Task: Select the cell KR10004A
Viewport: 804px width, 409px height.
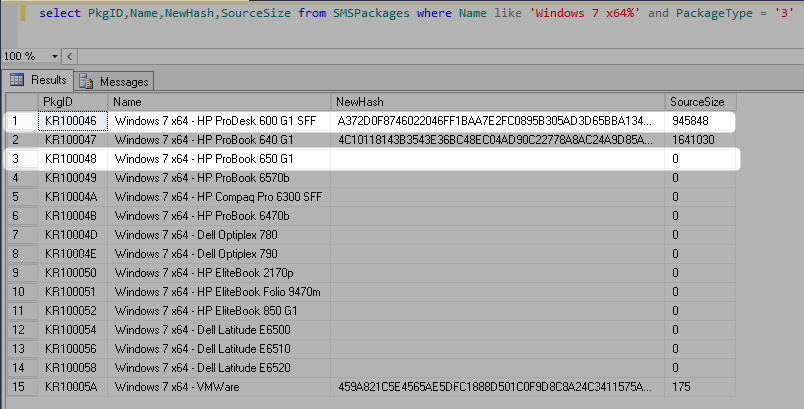Action: click(72, 197)
